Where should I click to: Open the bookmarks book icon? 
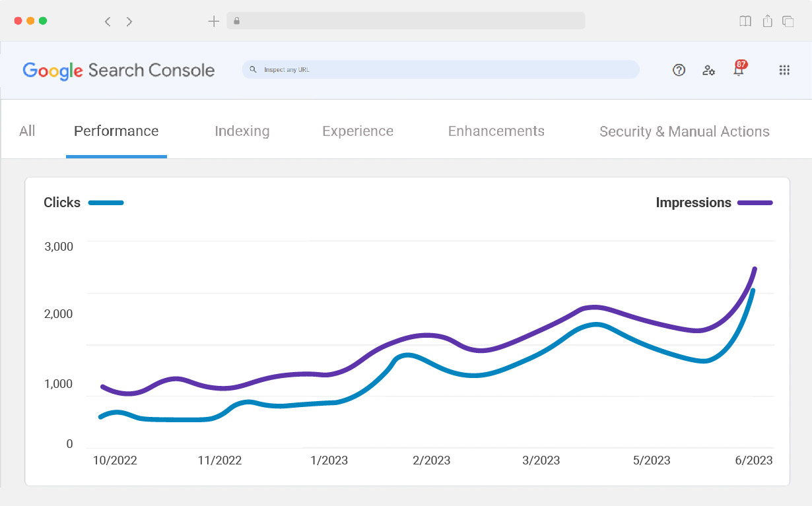coord(745,21)
